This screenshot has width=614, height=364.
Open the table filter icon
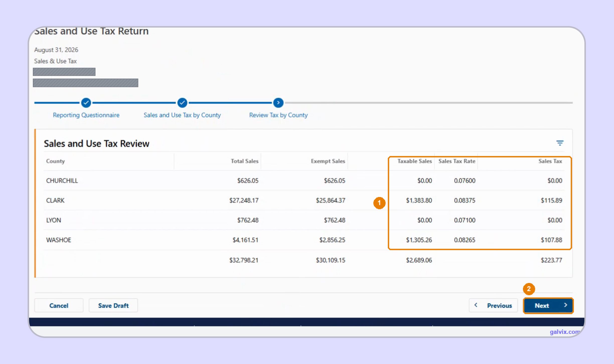(560, 143)
